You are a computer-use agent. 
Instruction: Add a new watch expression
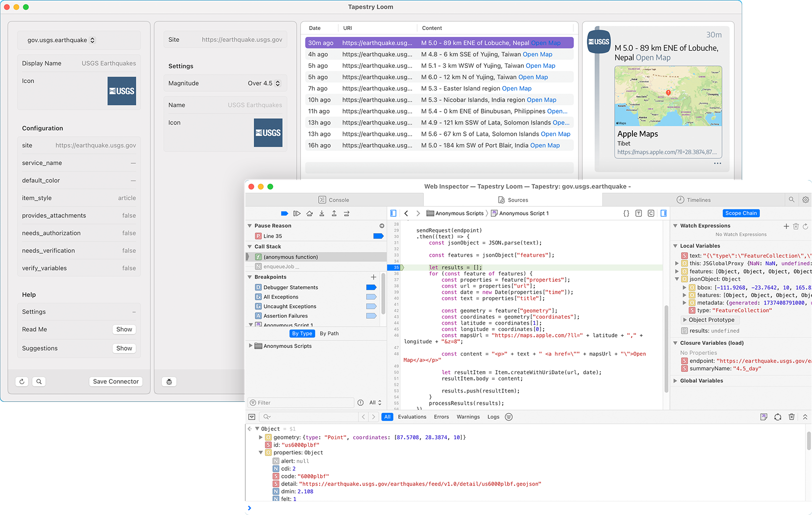pos(786,226)
